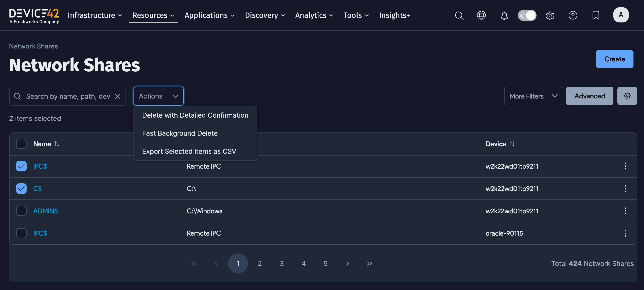Open the More Filters dropdown
Image resolution: width=644 pixels, height=290 pixels.
[533, 96]
